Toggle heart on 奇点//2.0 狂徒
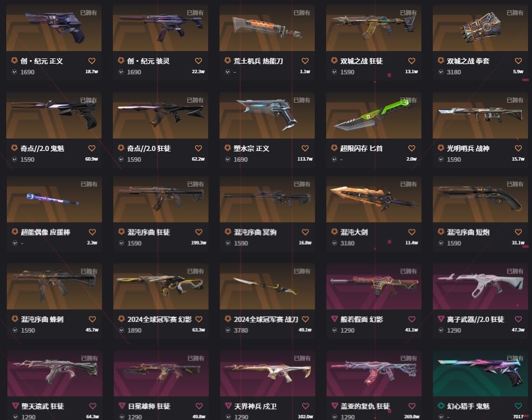Screen dimensions: 532x420 pyautogui.click(x=199, y=148)
